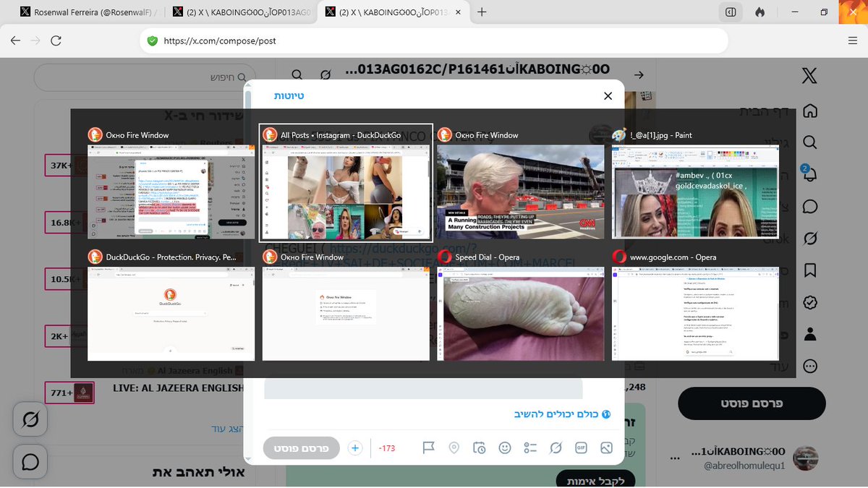
Task: Open LIVE: AL JAZEERA ENGLISH broadcast
Action: 178,388
